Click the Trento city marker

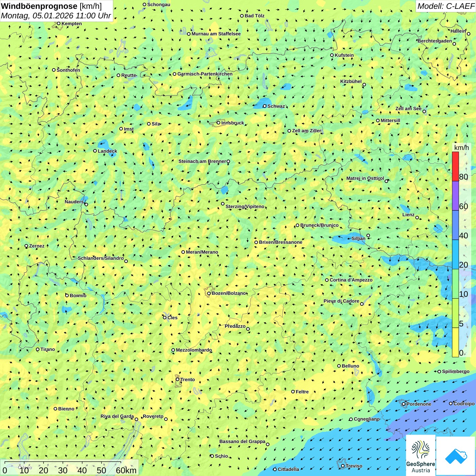point(177,379)
